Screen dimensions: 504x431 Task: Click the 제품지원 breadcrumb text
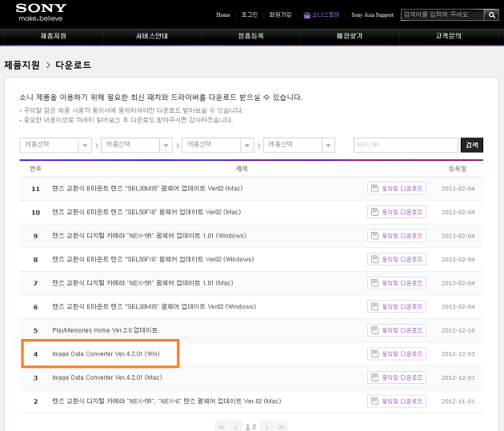click(22, 65)
